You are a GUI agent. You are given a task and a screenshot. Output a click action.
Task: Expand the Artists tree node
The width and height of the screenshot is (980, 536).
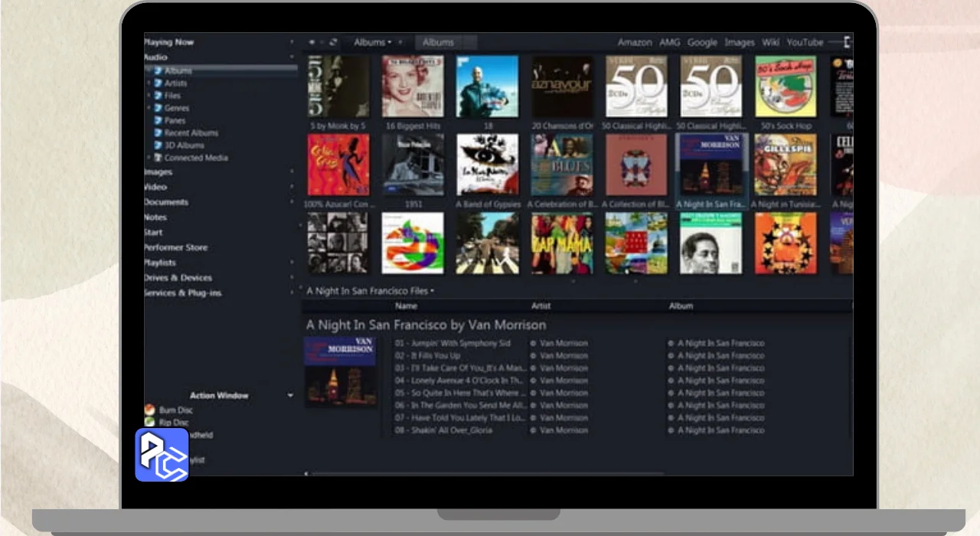point(149,83)
